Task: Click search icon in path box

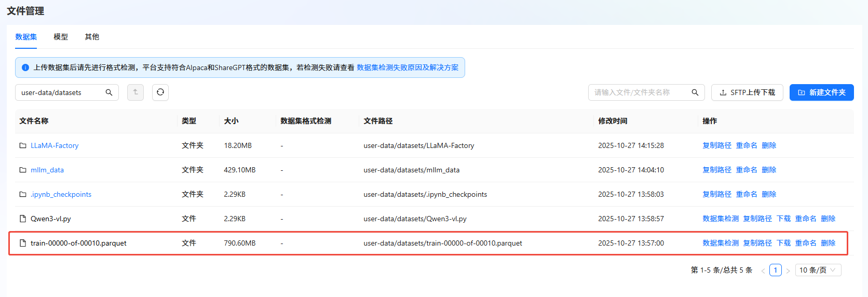Action: [109, 92]
